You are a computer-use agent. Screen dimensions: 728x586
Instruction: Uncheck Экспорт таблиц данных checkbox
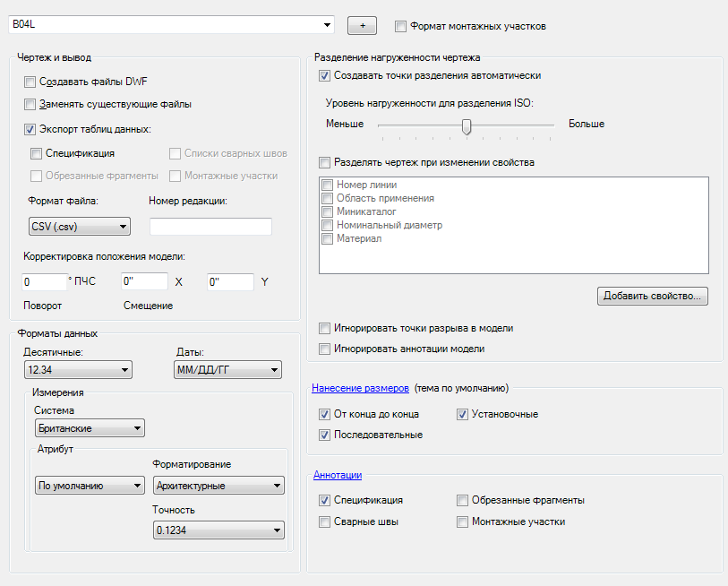[x=31, y=129]
